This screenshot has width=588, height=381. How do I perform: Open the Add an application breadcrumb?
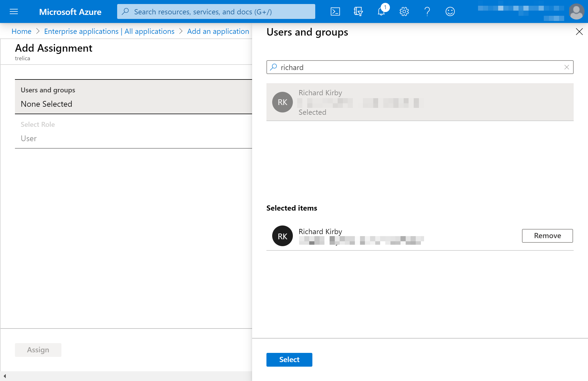click(218, 31)
